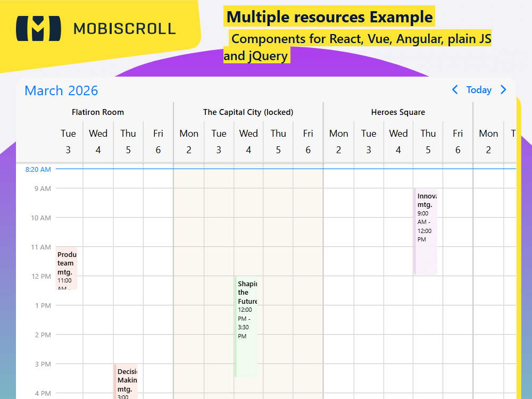Open the 'Decision Making mtg' event

[126, 380]
